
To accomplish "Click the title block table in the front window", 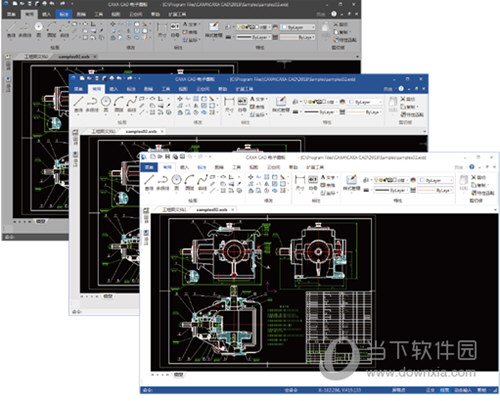I will pos(339,327).
